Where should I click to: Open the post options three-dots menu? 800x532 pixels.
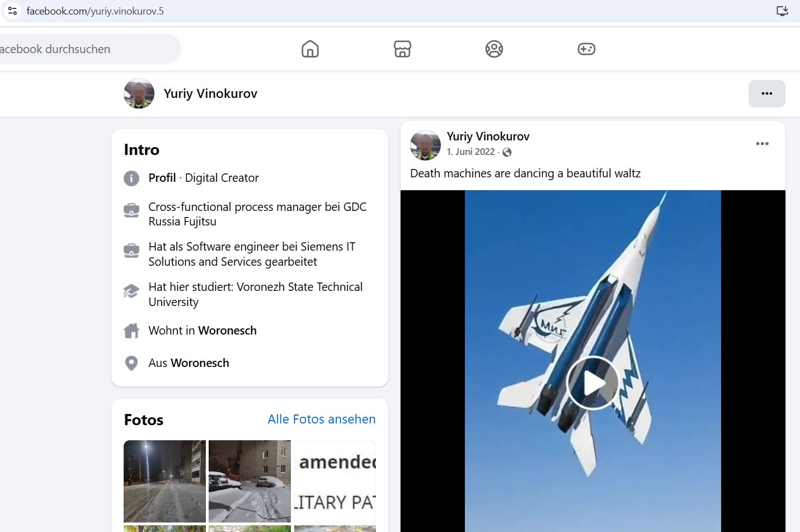(762, 144)
